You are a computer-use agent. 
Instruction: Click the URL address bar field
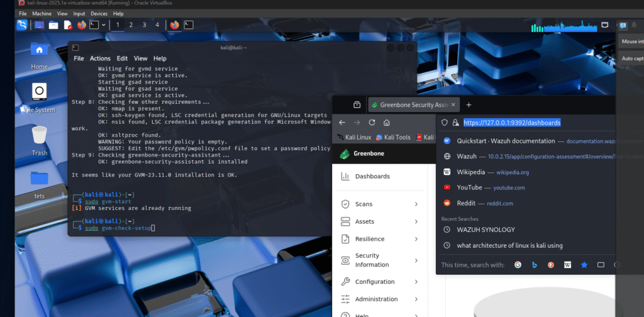(x=535, y=123)
